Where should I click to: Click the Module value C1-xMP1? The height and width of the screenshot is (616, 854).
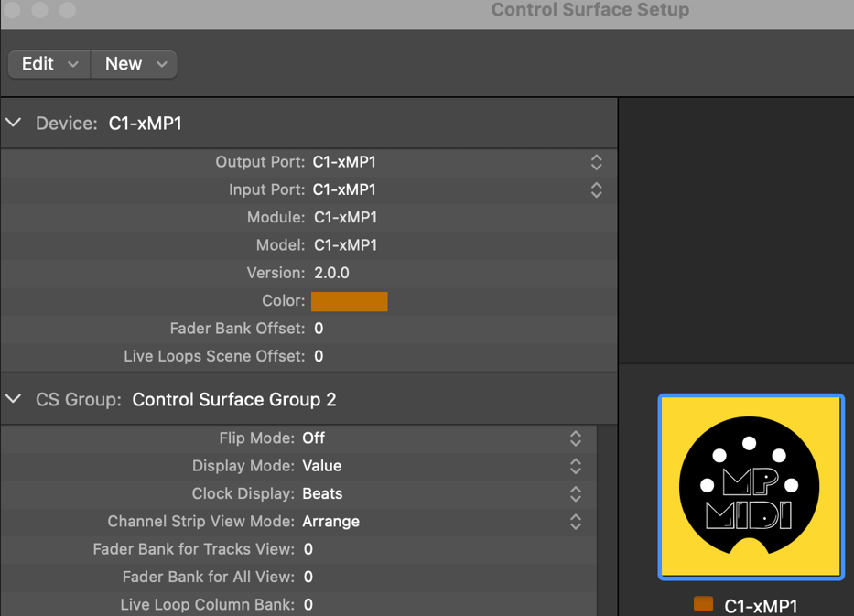[x=346, y=217]
